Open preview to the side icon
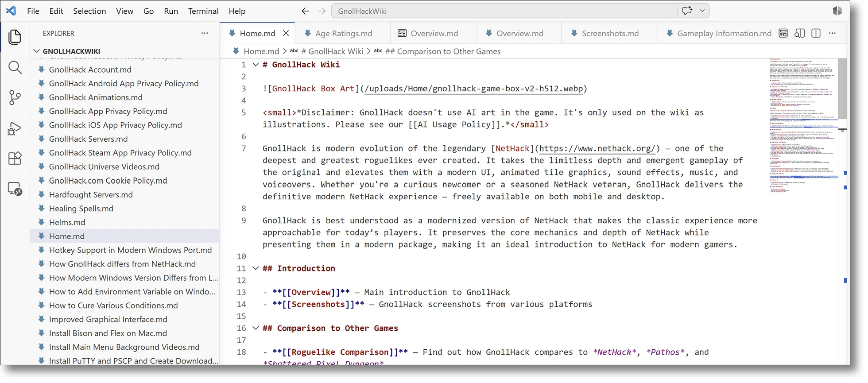 coord(799,33)
